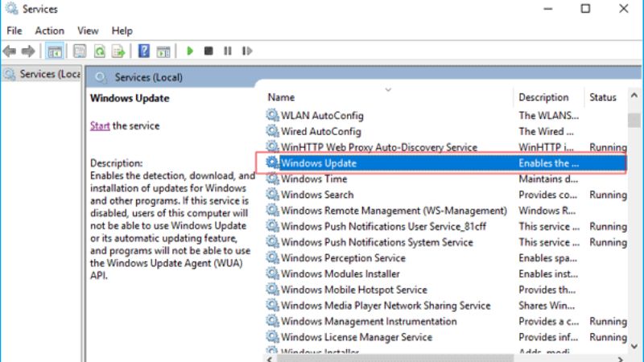Click the gear icon beside Windows Time
Screen dimensions: 644x362
[x=272, y=179]
